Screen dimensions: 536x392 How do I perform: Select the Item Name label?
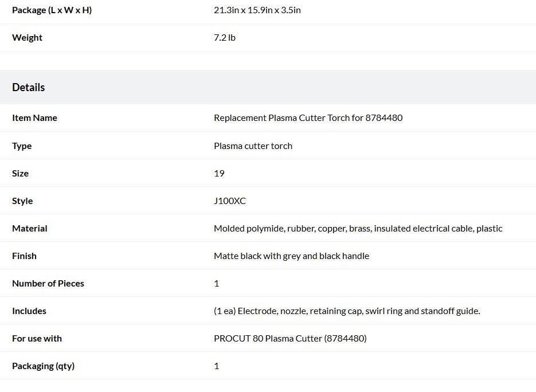pyautogui.click(x=34, y=118)
